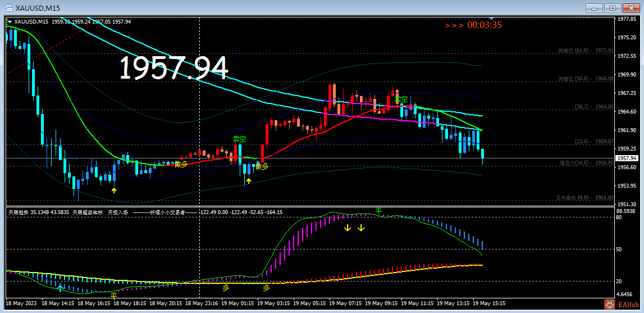Select the green 平 label atop the indicator

(378, 211)
